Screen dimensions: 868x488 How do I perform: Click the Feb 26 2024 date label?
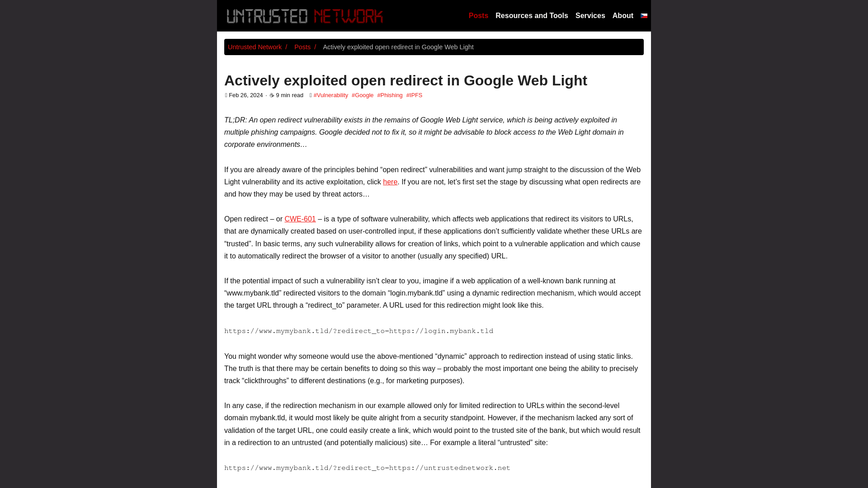point(245,95)
